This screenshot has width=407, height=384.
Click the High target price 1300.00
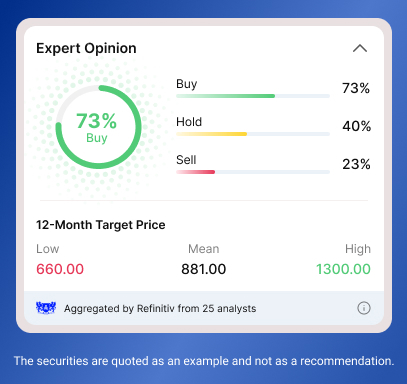(x=343, y=269)
